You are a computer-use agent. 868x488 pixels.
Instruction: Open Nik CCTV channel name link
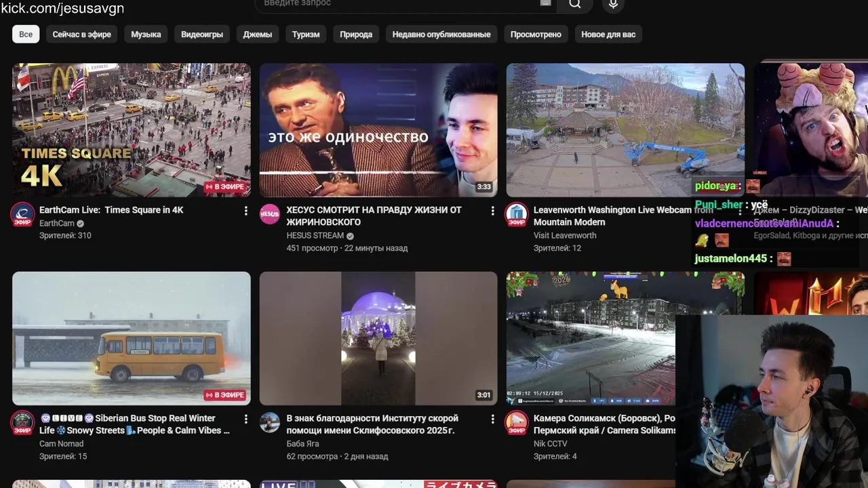[550, 444]
